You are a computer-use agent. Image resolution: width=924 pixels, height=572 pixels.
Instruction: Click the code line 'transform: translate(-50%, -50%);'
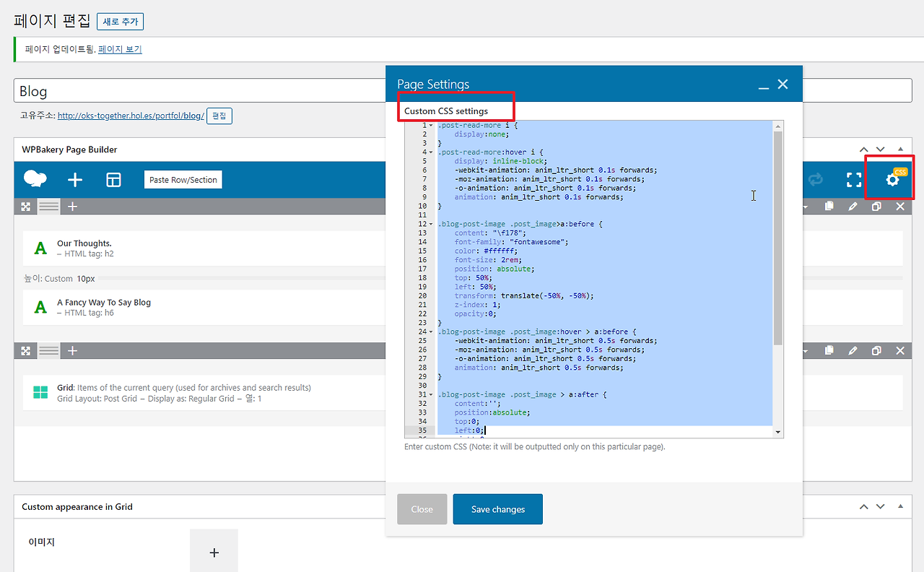525,295
